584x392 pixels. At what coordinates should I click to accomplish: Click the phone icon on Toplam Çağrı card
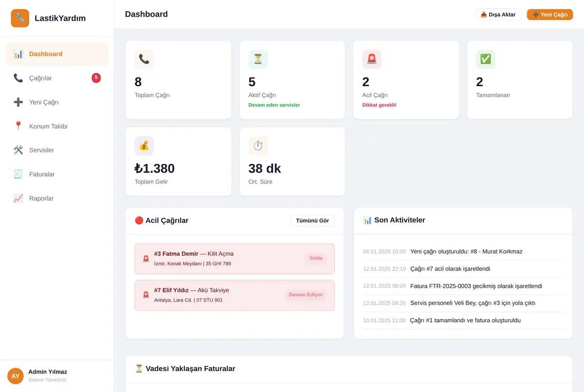pyautogui.click(x=144, y=59)
